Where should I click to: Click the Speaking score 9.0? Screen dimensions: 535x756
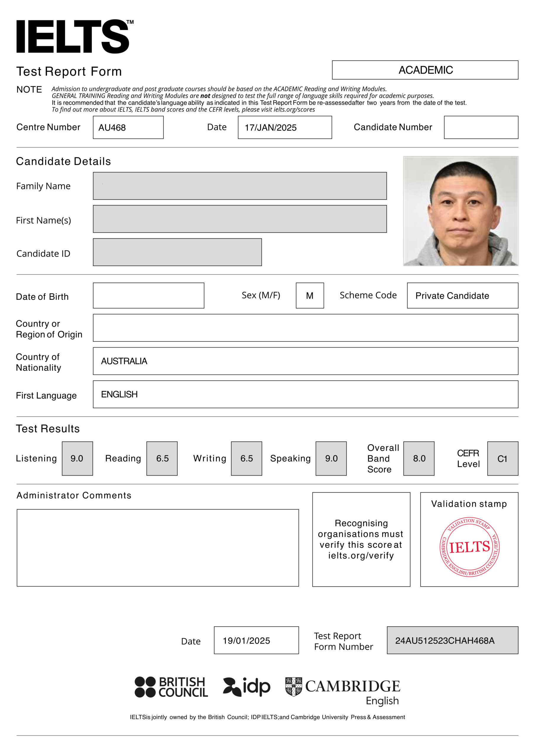(331, 458)
